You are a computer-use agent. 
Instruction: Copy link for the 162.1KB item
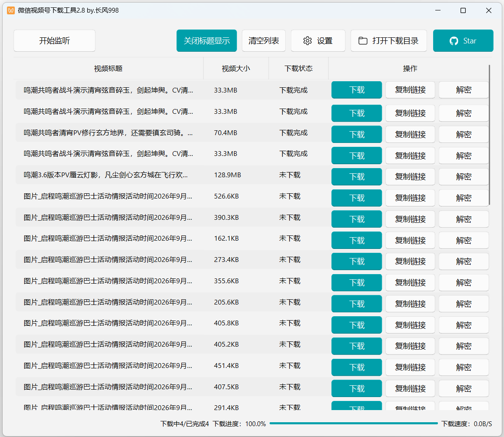click(x=410, y=240)
